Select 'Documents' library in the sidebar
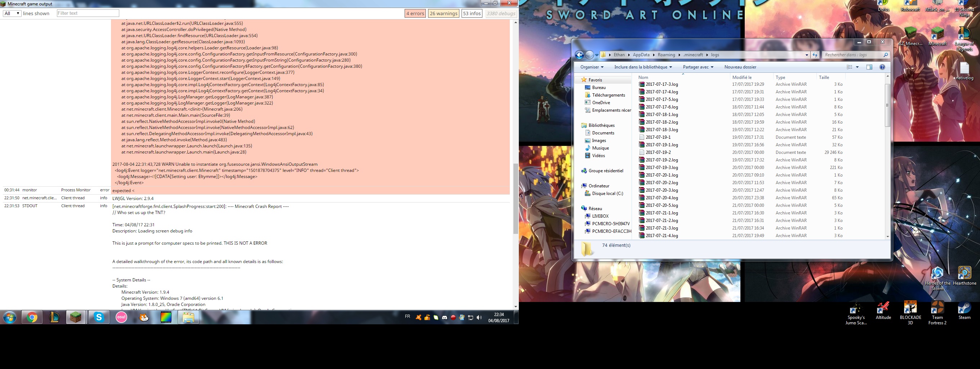Image resolution: width=980 pixels, height=369 pixels. click(x=603, y=133)
